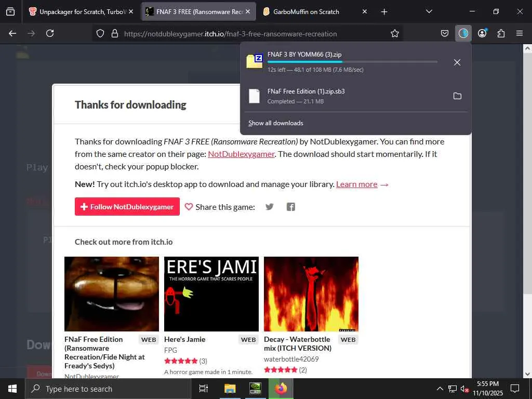Image resolution: width=532 pixels, height=399 pixels.
Task: Open the NVIDIA app on taskbar
Action: [255, 389]
